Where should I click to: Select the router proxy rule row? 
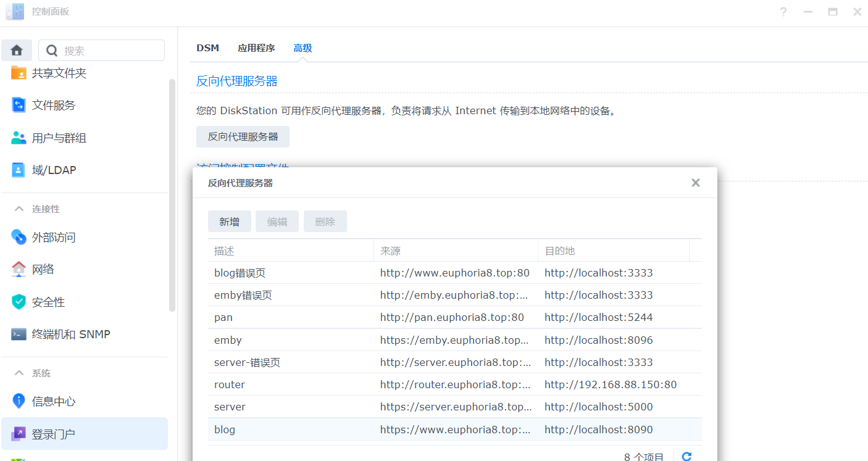tap(454, 384)
